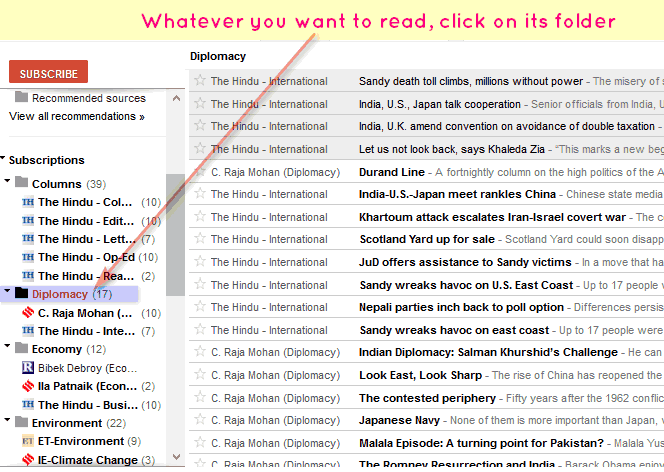
Task: Click The Hindu - Op-Ed feed icon
Action: coord(28,257)
